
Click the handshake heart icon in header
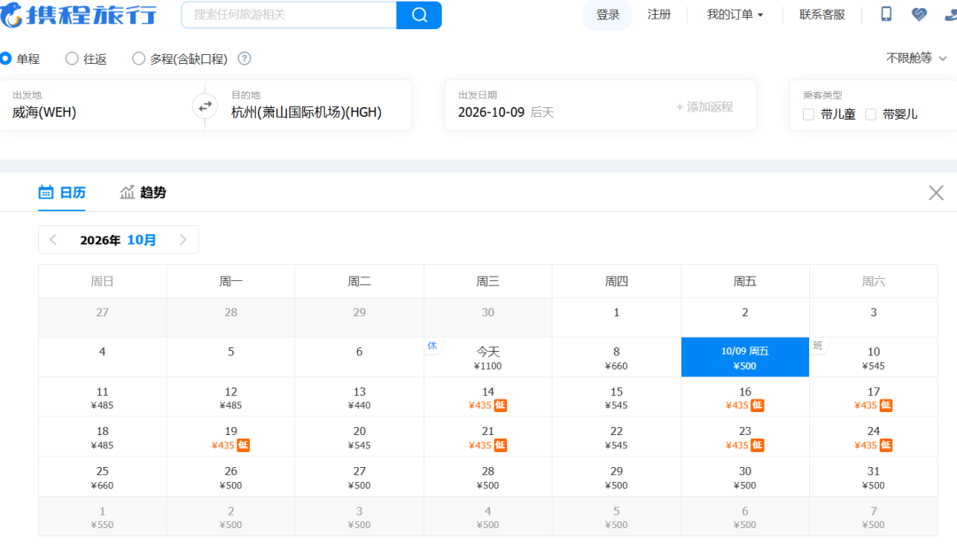tap(919, 14)
